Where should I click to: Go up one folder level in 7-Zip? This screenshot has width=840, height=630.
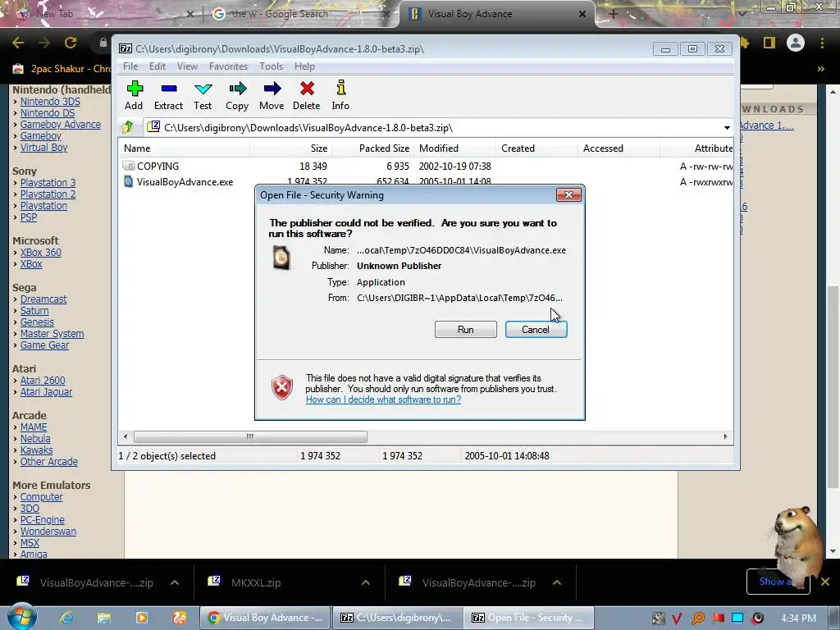(x=128, y=127)
